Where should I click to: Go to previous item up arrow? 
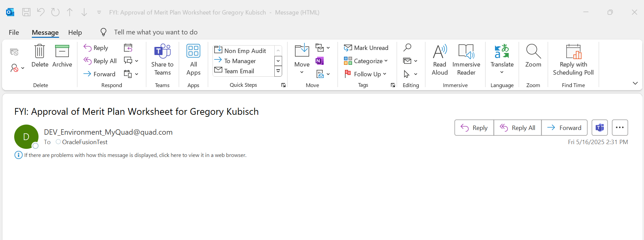(70, 12)
